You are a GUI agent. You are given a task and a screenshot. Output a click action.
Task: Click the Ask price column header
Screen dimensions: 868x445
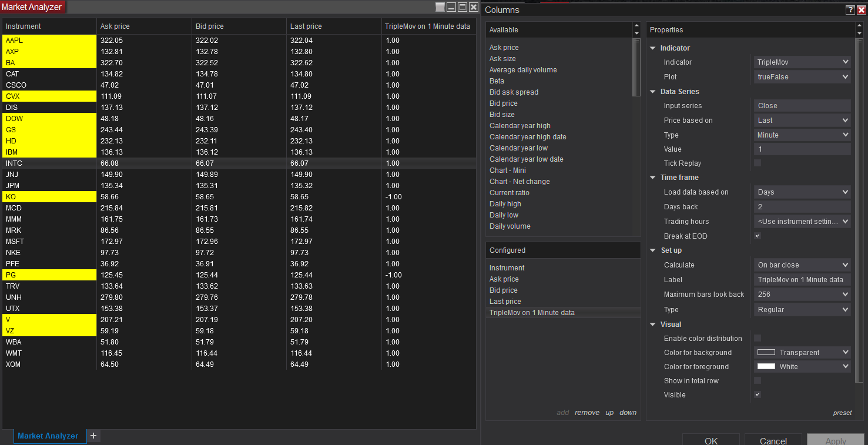click(145, 26)
